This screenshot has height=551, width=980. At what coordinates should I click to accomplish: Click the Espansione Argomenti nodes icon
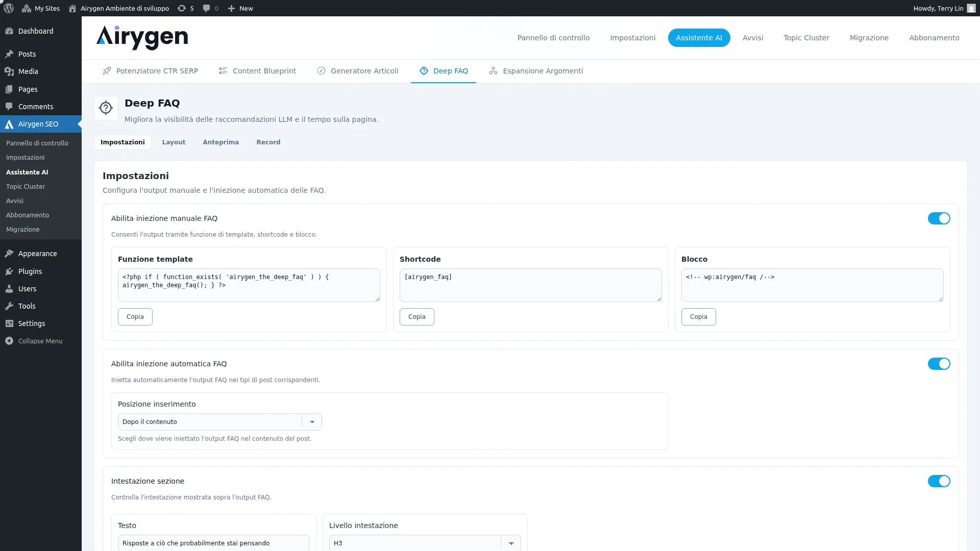click(x=493, y=71)
